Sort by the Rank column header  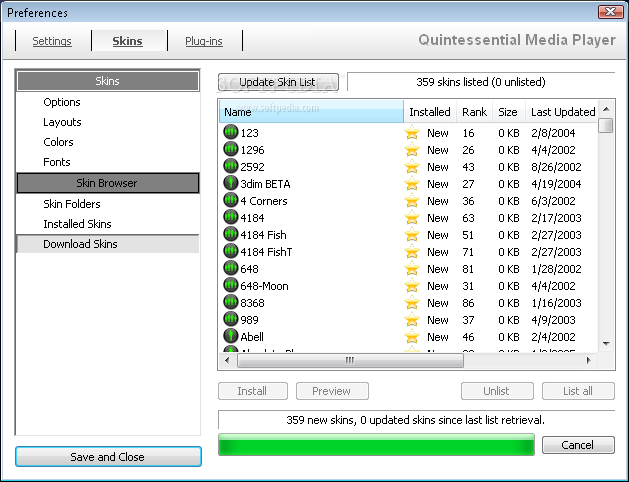pos(475,111)
